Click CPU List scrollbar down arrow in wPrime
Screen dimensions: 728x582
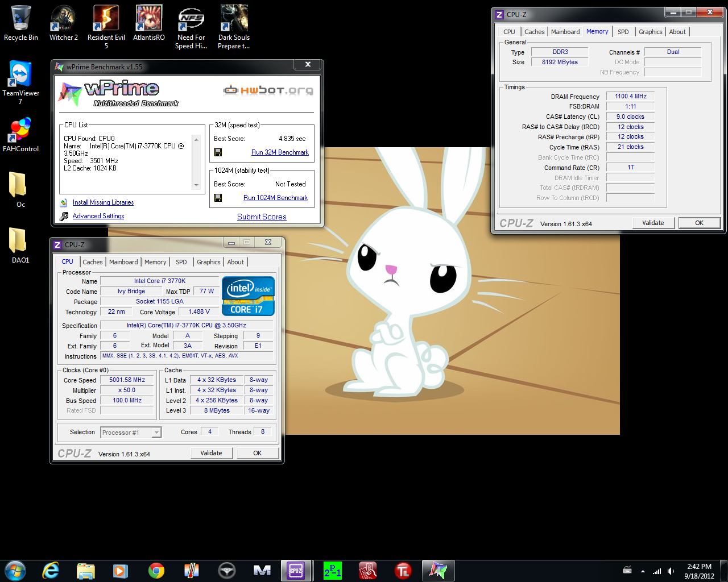tap(196, 185)
